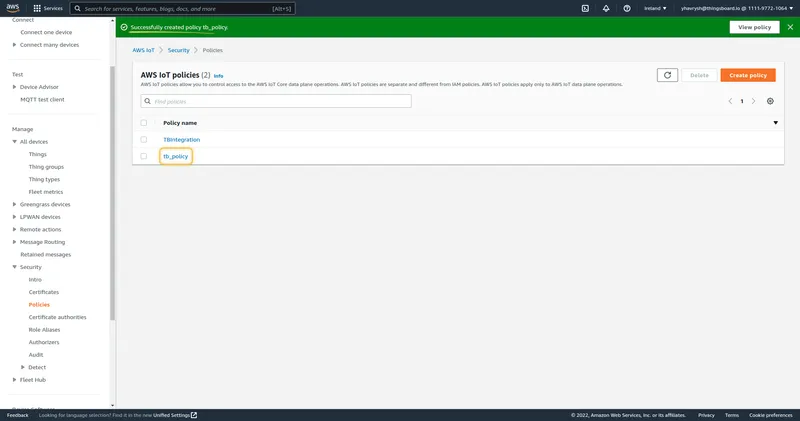Open Privacy footer link

pos(706,415)
